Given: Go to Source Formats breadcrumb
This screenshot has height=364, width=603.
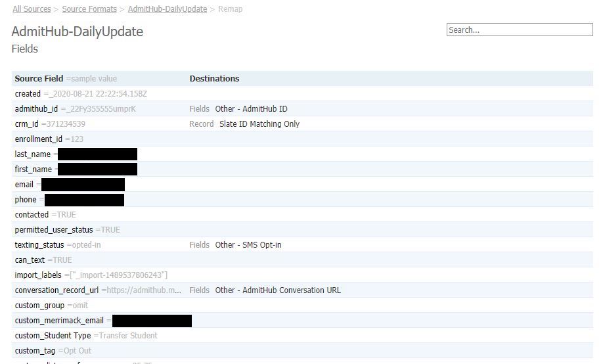Looking at the screenshot, I should (89, 9).
